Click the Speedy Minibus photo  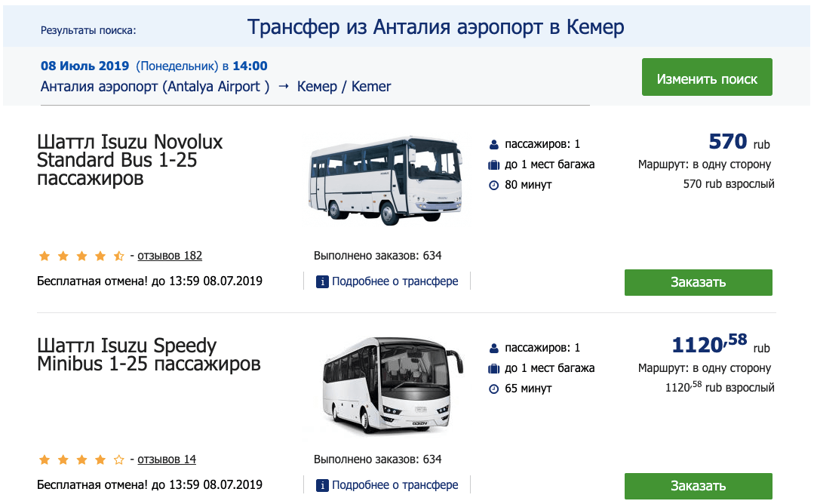point(385,385)
